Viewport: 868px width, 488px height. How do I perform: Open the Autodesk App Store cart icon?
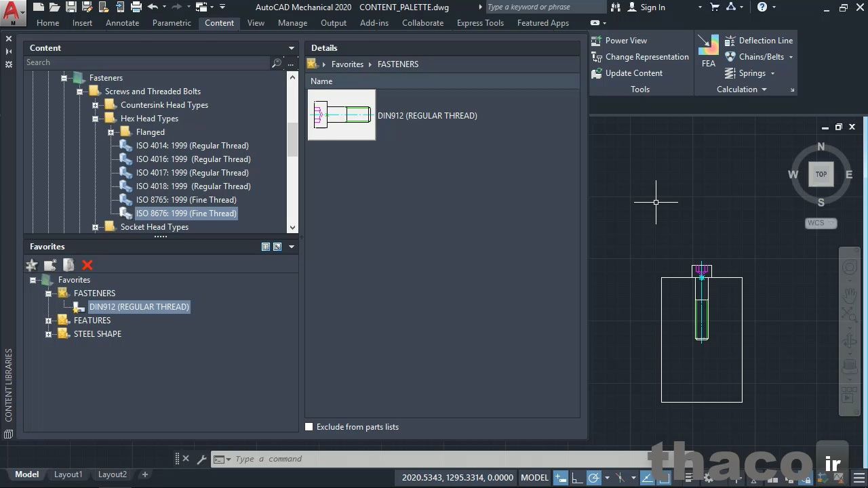[x=715, y=7]
